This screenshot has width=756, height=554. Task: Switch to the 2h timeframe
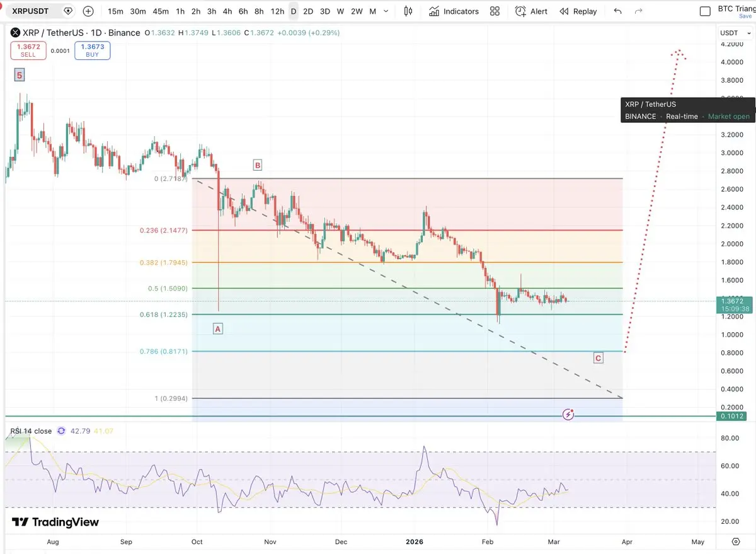196,11
